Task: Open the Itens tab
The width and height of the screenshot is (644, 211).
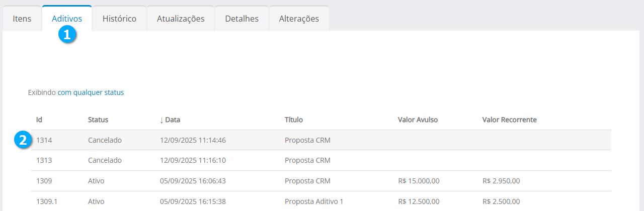Action: 22,19
